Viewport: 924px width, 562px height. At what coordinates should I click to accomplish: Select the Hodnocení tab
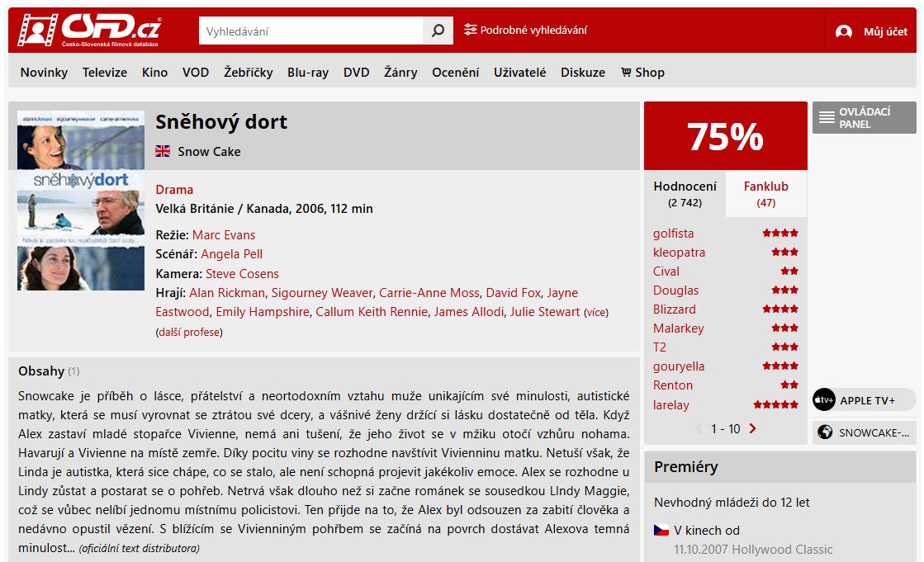pos(685,194)
